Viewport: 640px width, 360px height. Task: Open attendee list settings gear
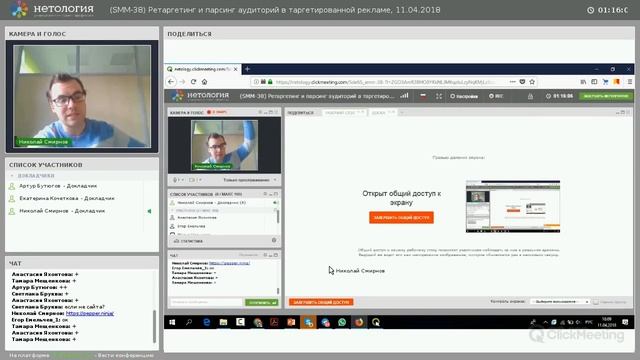pos(274,240)
